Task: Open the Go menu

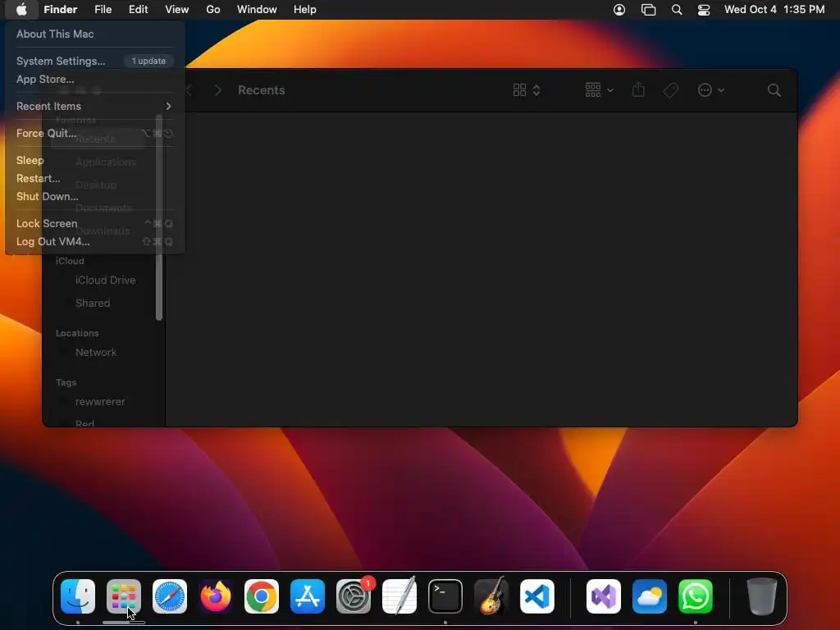Action: (x=213, y=10)
